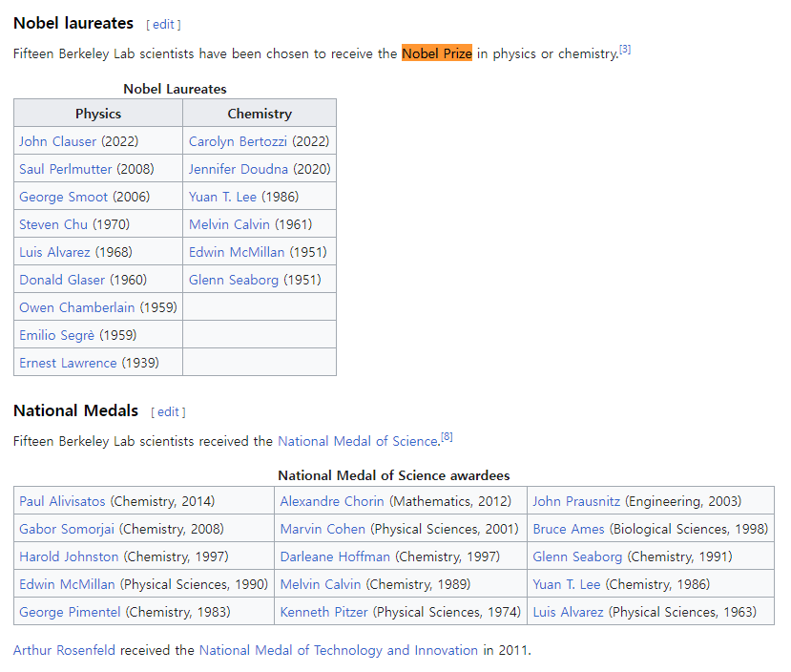Screen dimensions: 791x672
Task: Select the Chemistry column header
Action: click(260, 114)
